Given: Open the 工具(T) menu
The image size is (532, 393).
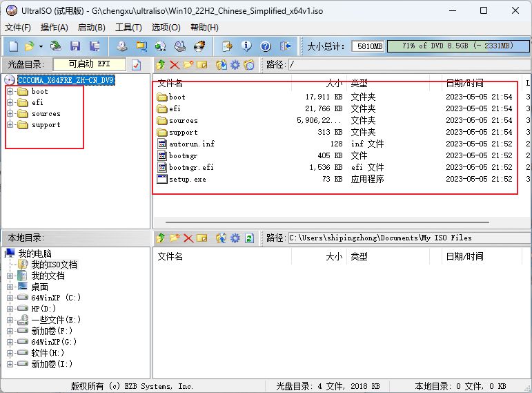Looking at the screenshot, I should tap(128, 28).
